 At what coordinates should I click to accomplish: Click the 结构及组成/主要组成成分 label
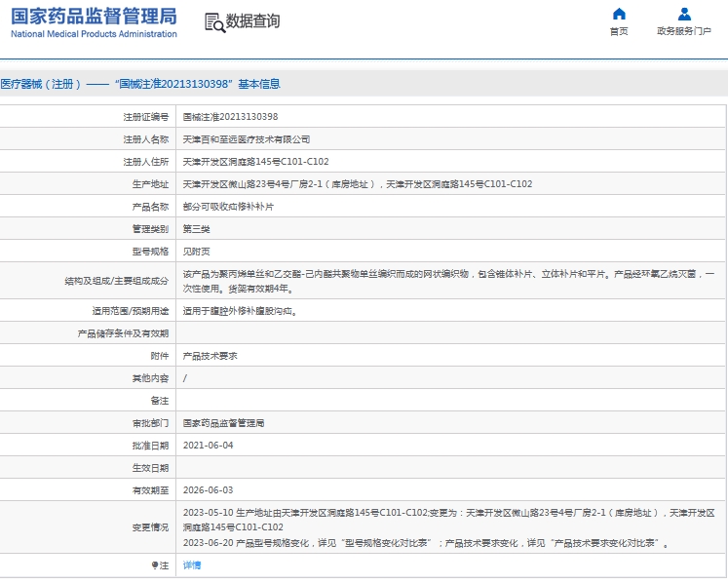tap(117, 281)
